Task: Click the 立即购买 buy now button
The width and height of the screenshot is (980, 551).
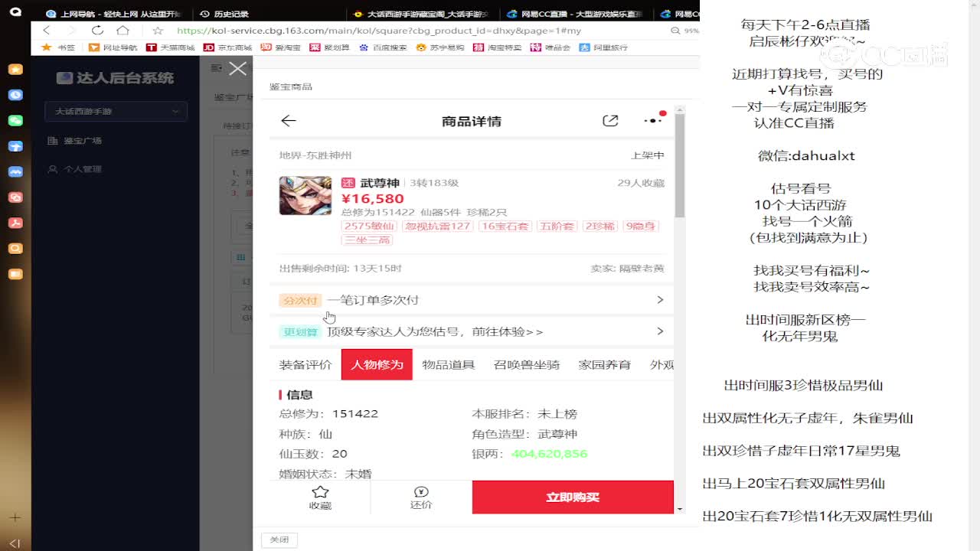Action: click(573, 497)
